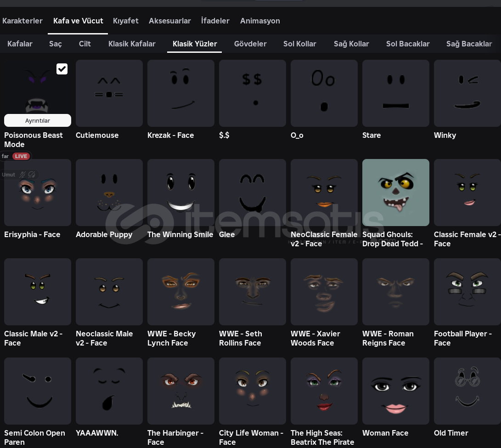Select the Old Timer face
This screenshot has height=448, width=501.
click(x=467, y=391)
